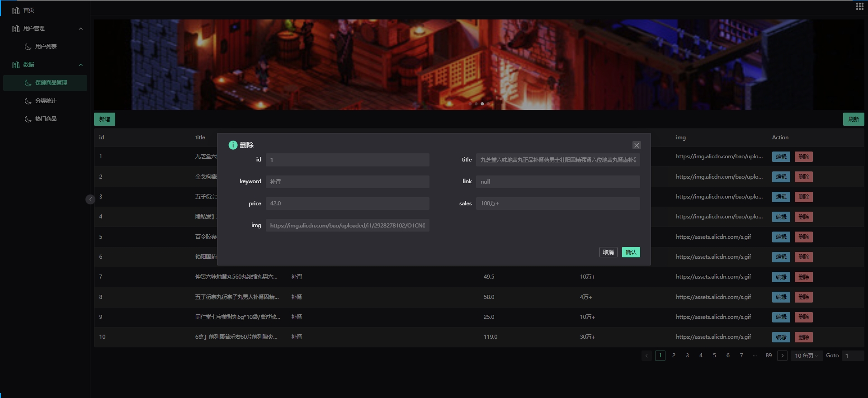868x398 pixels.
Task: Go to page 3 in pagination
Action: 687,355
